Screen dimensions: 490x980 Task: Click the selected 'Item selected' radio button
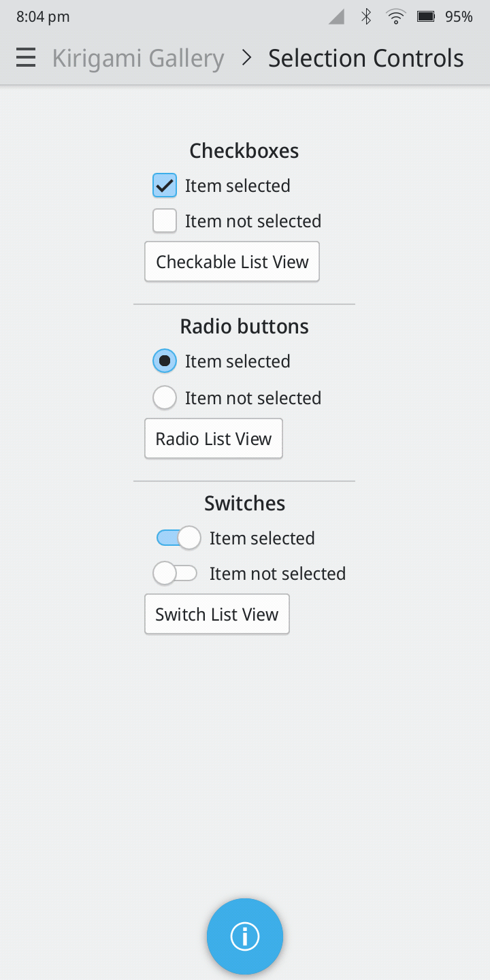point(165,361)
